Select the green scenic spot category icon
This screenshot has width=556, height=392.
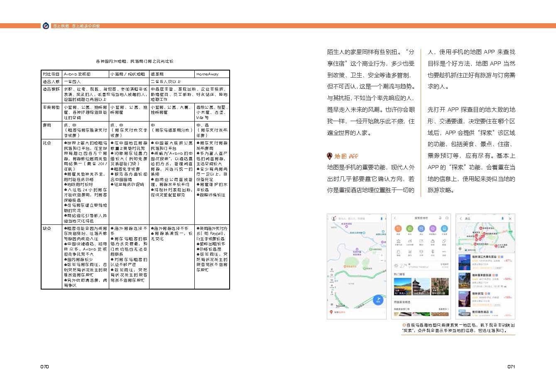click(409, 229)
